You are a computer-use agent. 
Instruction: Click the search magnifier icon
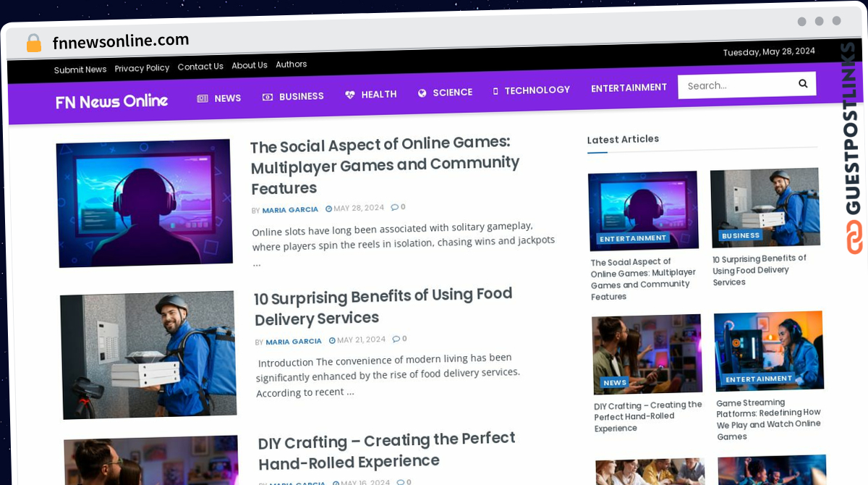click(x=803, y=84)
